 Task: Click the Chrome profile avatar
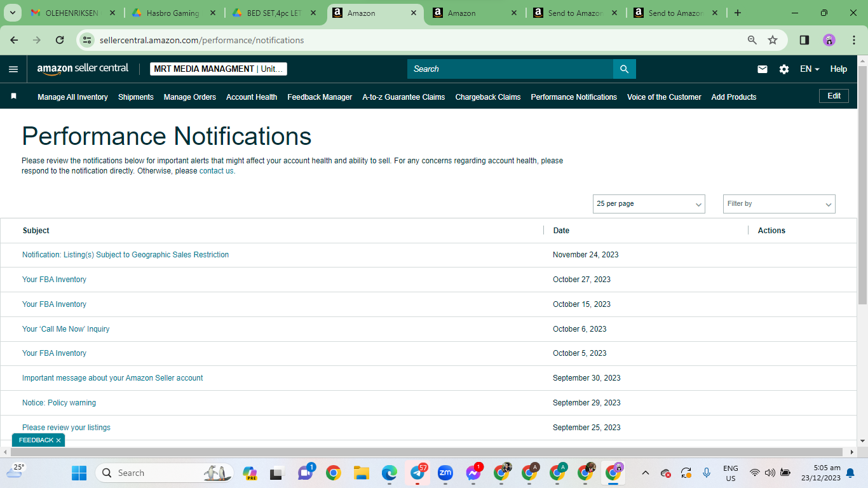[829, 40]
